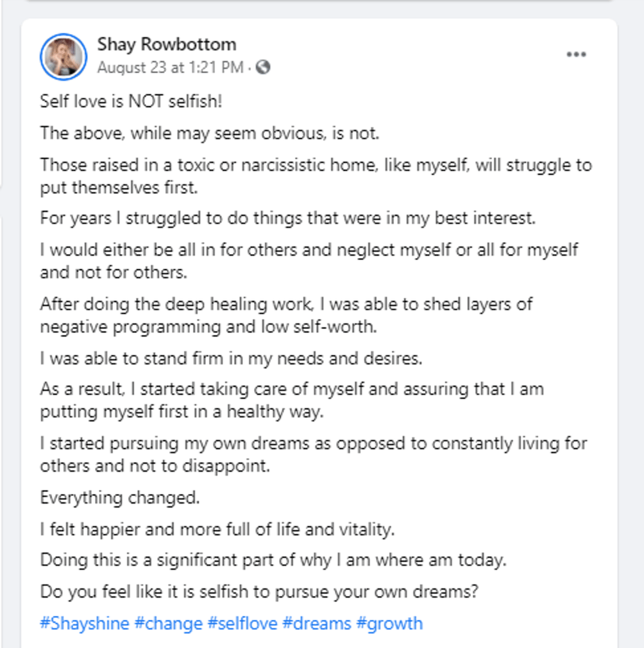Click the "stand firm in my needs" sentence
The height and width of the screenshot is (648, 644).
point(231,358)
